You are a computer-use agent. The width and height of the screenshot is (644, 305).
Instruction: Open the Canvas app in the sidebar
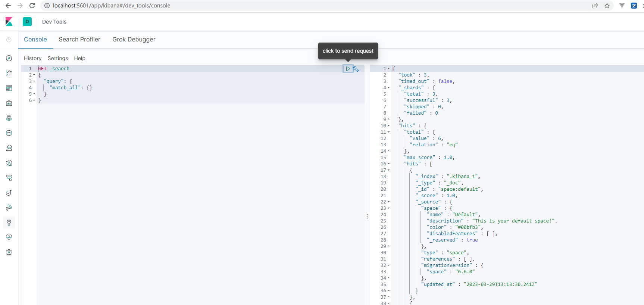pyautogui.click(x=9, y=103)
